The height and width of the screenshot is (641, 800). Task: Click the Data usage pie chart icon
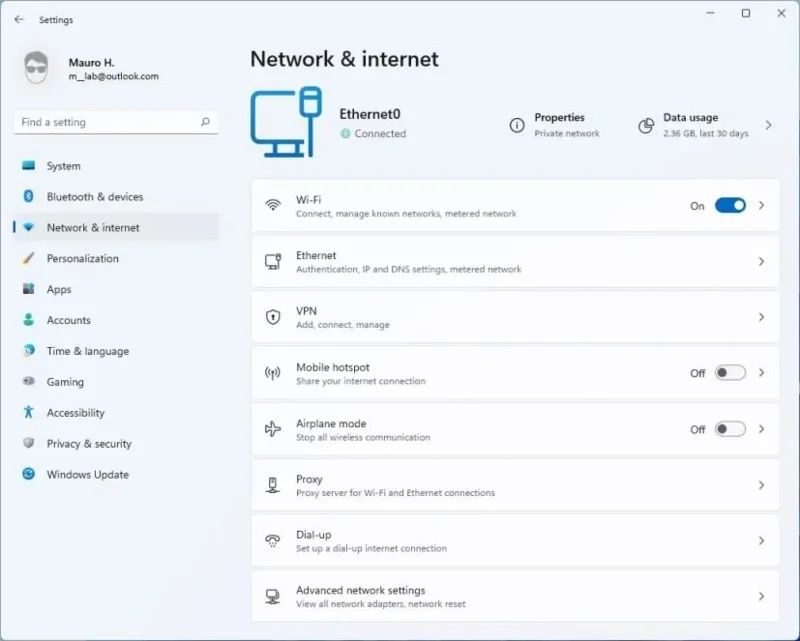(x=646, y=126)
